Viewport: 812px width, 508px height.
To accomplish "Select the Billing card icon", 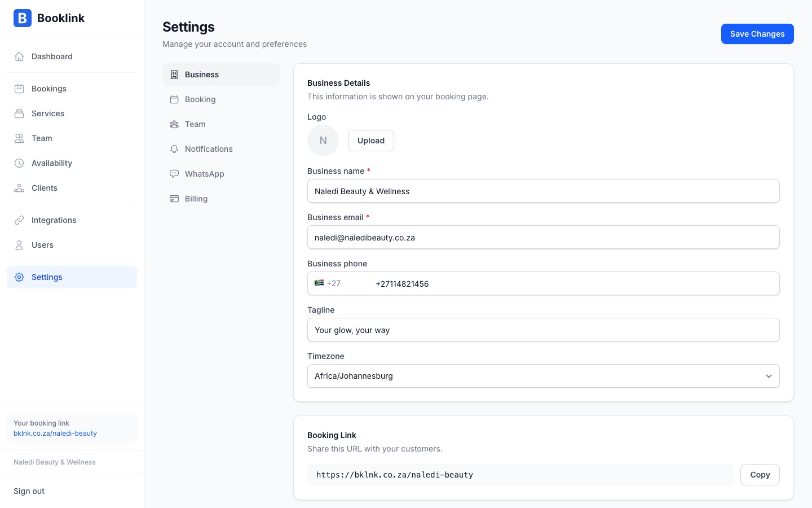I will coord(175,199).
